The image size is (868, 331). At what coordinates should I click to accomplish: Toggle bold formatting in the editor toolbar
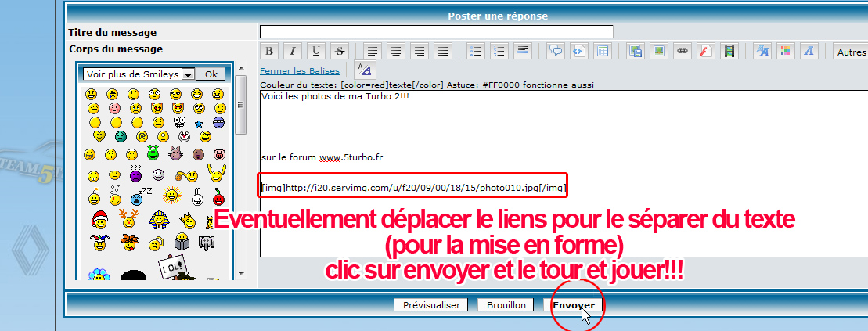tap(269, 52)
